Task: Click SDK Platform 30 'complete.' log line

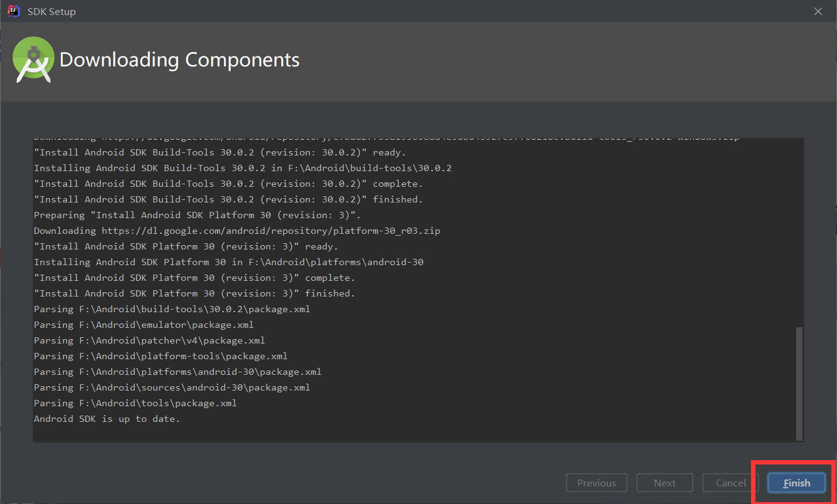Action: pos(195,278)
